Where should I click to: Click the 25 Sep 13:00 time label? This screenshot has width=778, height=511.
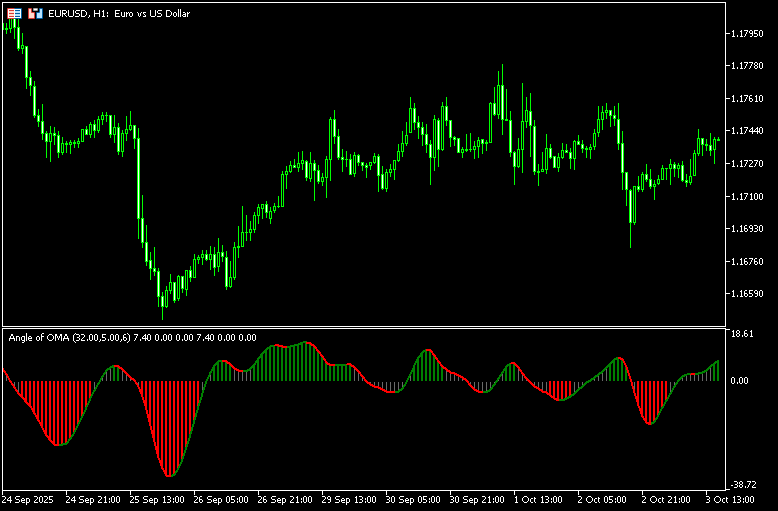[x=157, y=498]
